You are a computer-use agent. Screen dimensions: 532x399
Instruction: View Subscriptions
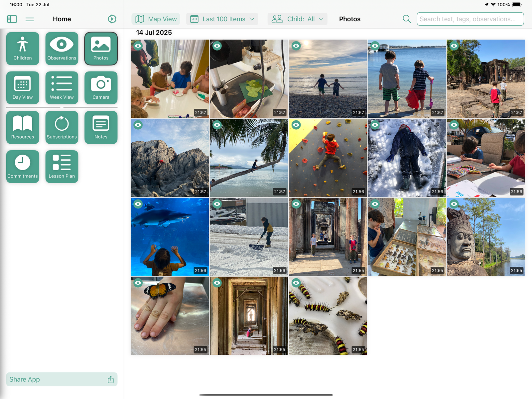62,127
